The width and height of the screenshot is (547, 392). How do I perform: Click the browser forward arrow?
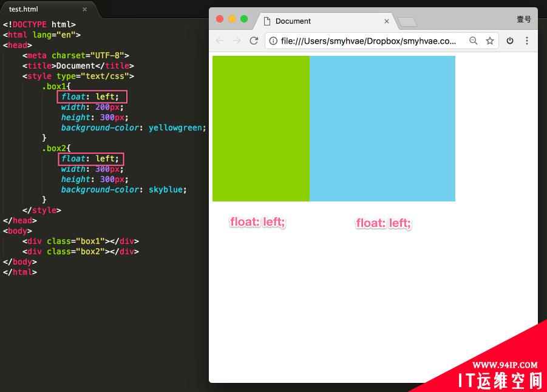coord(237,41)
